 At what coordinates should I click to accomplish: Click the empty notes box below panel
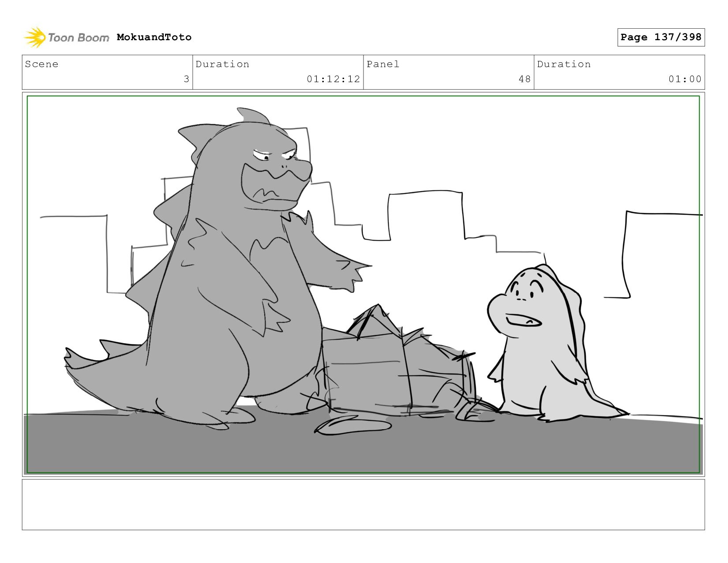[363, 505]
